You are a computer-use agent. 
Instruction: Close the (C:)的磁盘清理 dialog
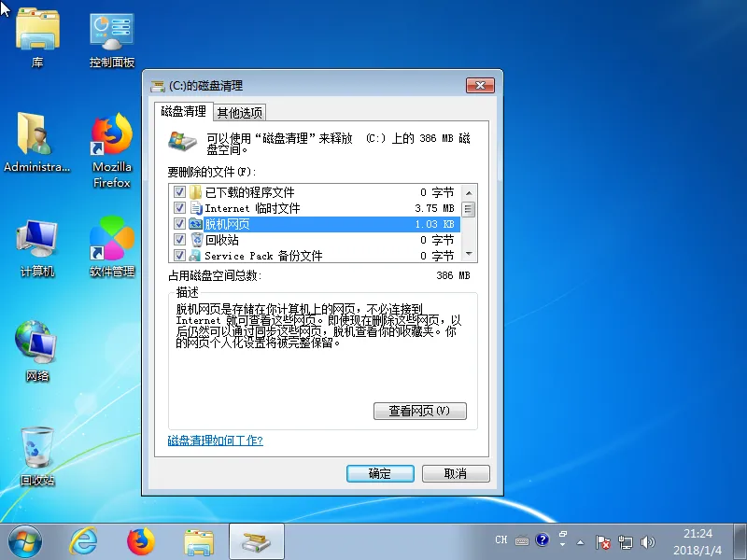[480, 85]
